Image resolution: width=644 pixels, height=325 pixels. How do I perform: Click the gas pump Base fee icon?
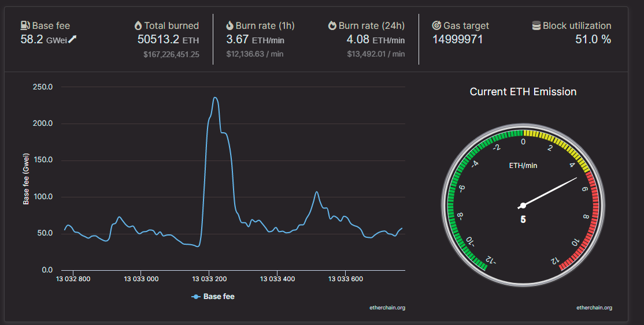(x=25, y=25)
